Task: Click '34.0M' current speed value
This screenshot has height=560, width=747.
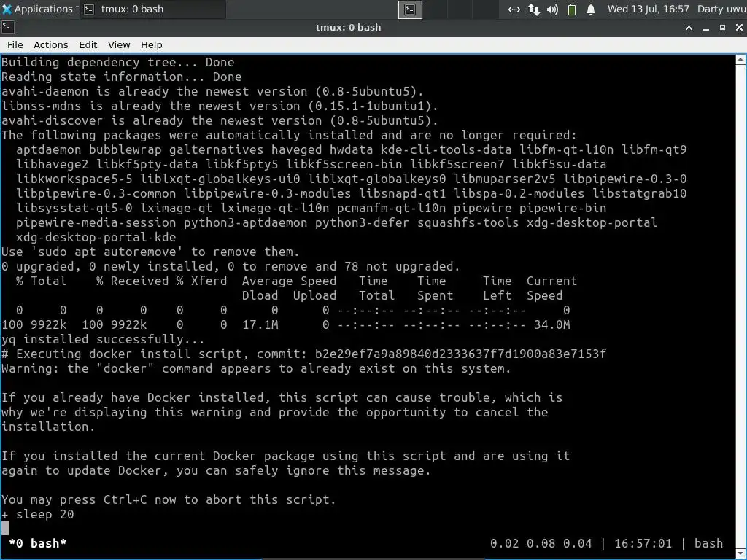Action: [551, 324]
